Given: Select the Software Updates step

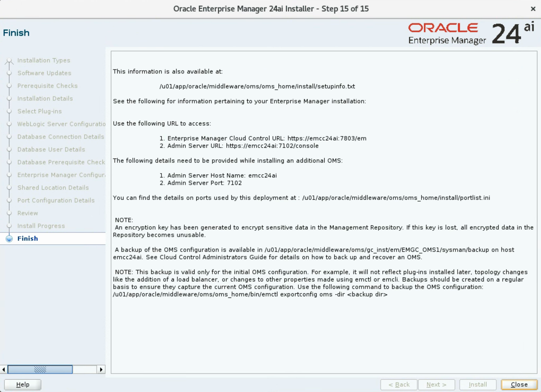Looking at the screenshot, I should click(44, 73).
